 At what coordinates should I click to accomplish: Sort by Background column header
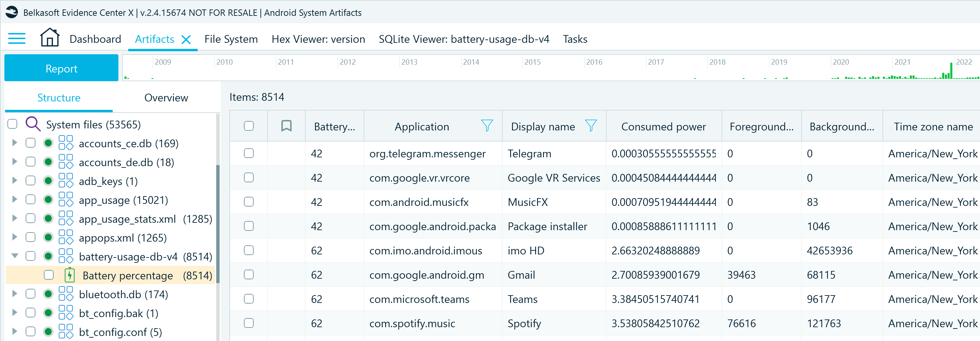(x=842, y=126)
